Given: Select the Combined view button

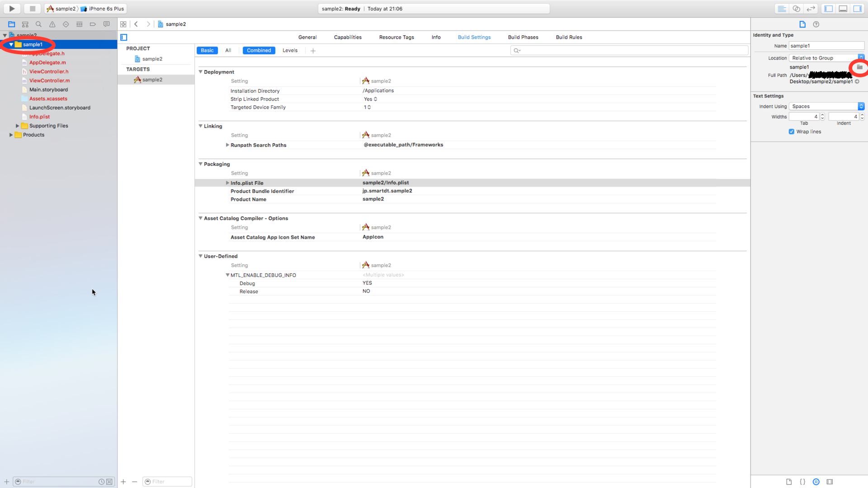Looking at the screenshot, I should (259, 50).
